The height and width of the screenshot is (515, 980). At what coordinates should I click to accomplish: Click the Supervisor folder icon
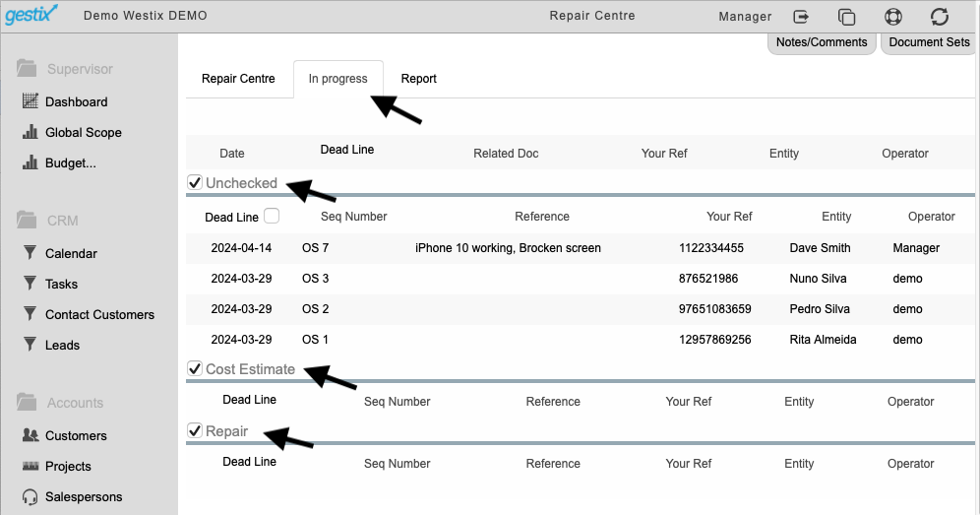[x=27, y=68]
